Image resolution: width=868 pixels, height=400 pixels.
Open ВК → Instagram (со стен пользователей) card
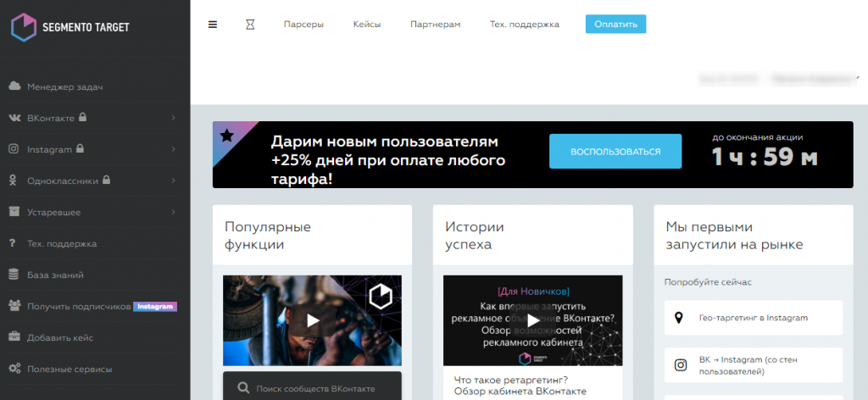(754, 365)
